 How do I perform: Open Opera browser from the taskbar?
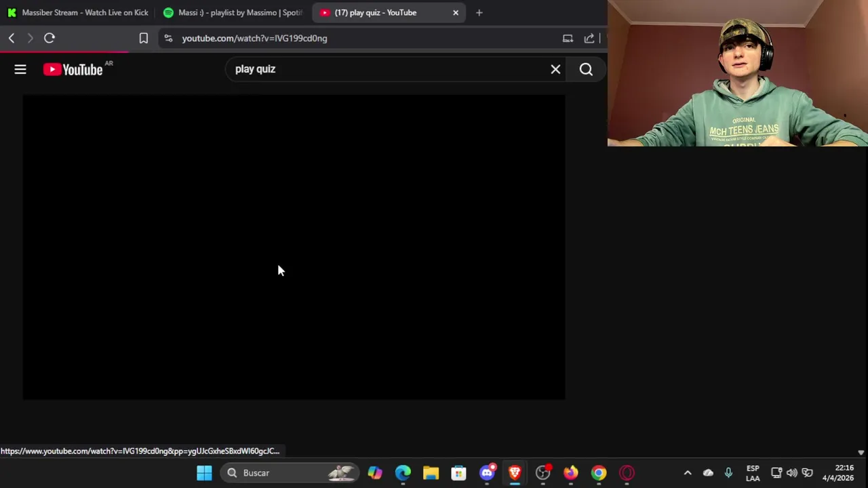pyautogui.click(x=627, y=473)
